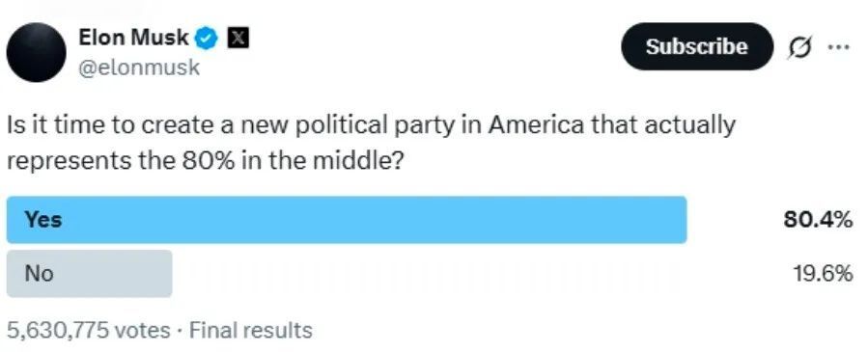868x352 pixels.
Task: Open Elon Musk's profile avatar
Action: (x=36, y=52)
